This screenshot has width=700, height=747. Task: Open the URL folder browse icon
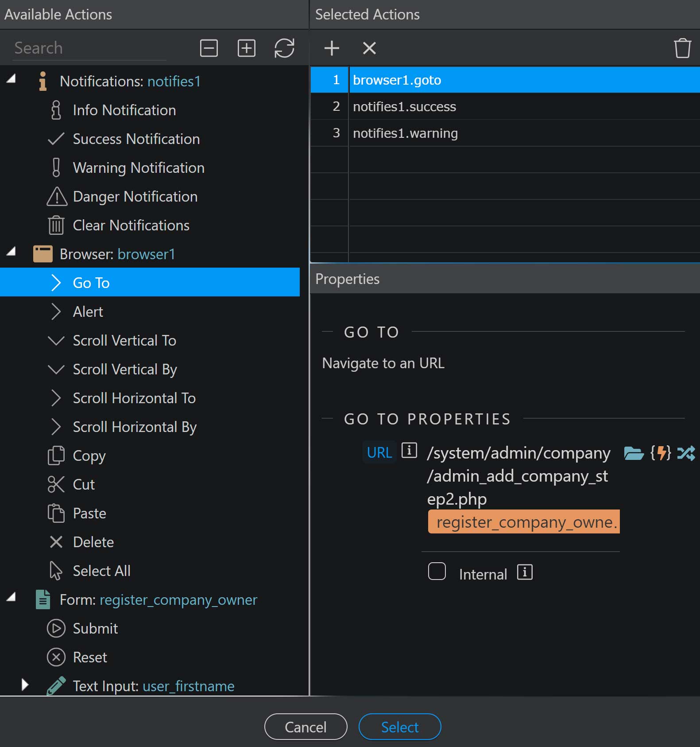pyautogui.click(x=633, y=453)
